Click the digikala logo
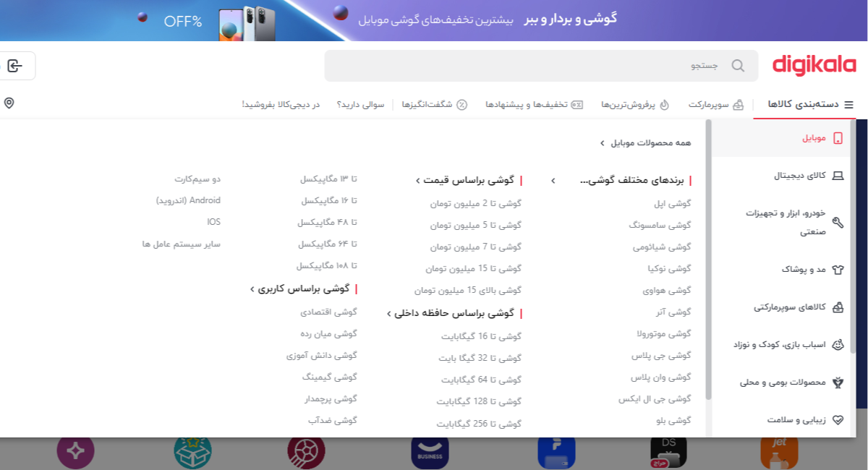The image size is (868, 470). (814, 65)
